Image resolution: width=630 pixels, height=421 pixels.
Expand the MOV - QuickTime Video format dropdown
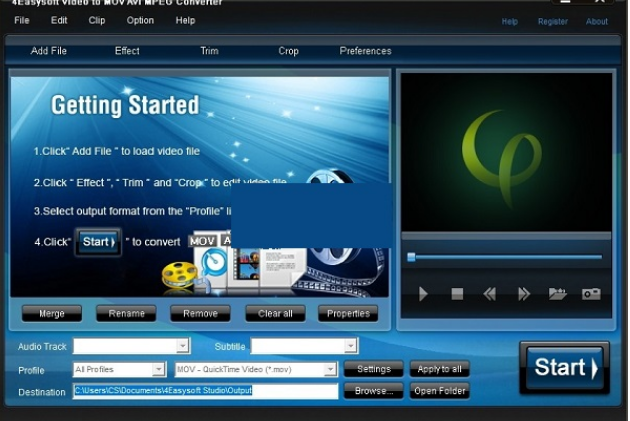tap(330, 370)
